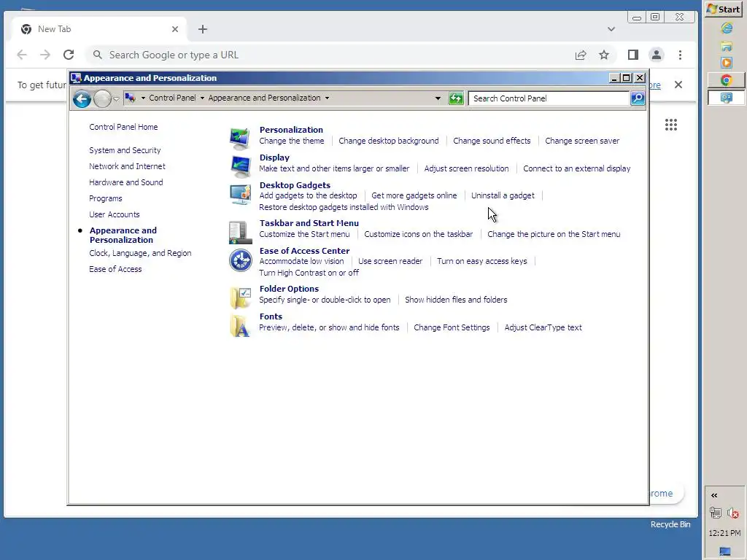
Task: Go back with the Control Panel back arrow
Action: click(x=82, y=99)
